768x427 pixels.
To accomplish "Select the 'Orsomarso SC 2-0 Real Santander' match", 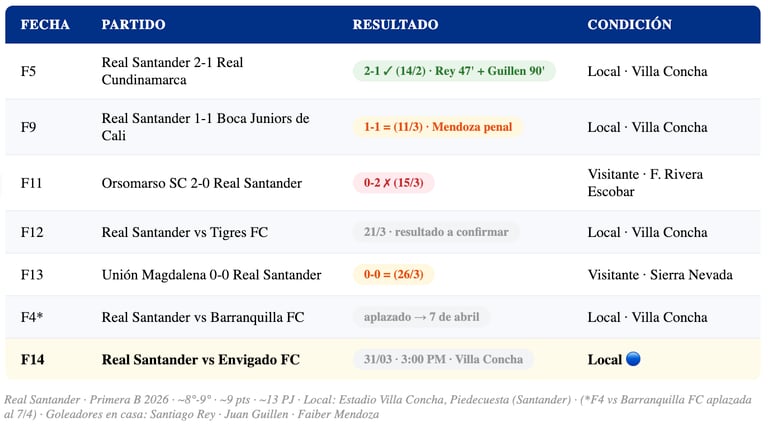I will tap(202, 183).
